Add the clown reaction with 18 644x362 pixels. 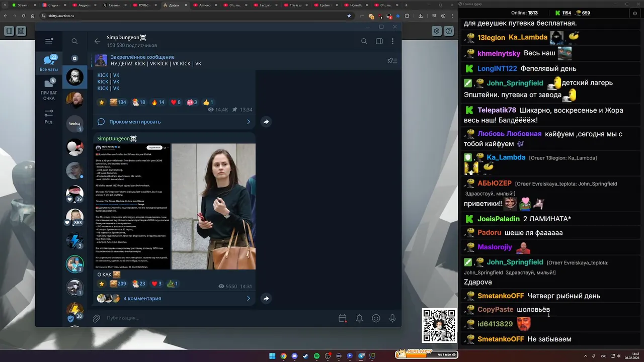pos(138,102)
